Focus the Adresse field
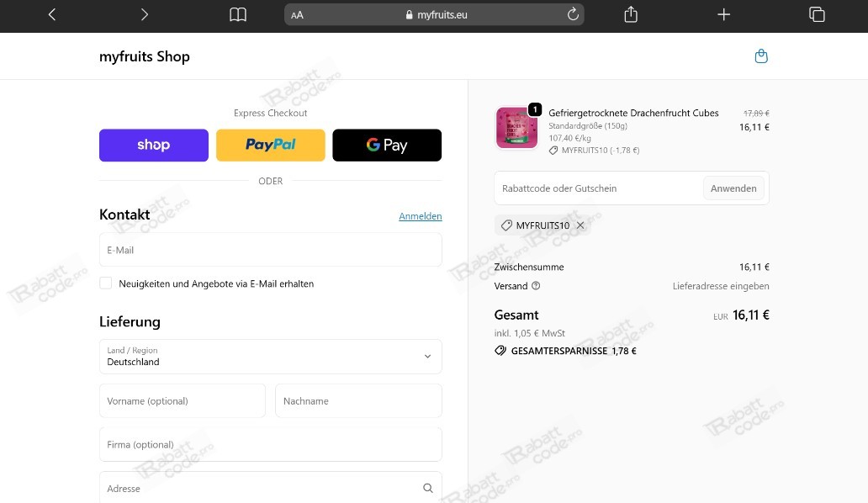The width and height of the screenshot is (868, 503). pos(271,488)
